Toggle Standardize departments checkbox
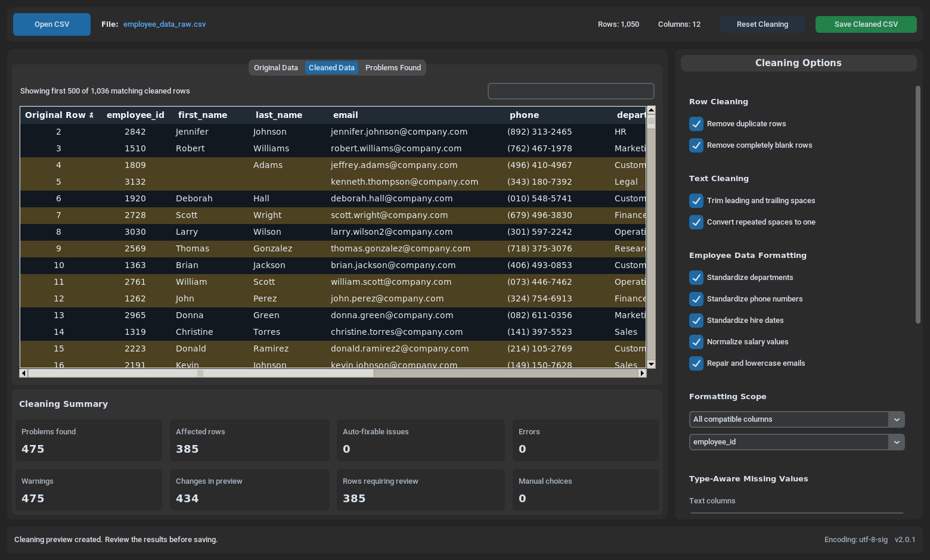 (696, 278)
